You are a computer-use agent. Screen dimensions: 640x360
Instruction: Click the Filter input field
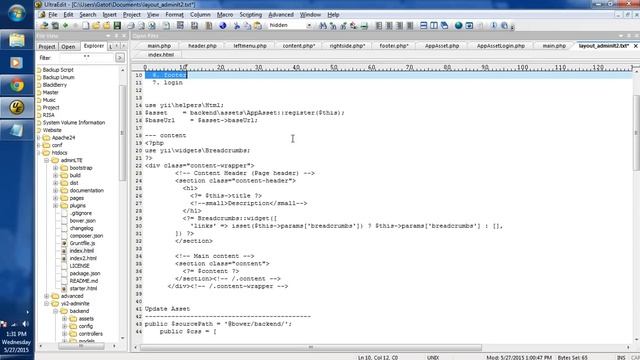(87, 58)
